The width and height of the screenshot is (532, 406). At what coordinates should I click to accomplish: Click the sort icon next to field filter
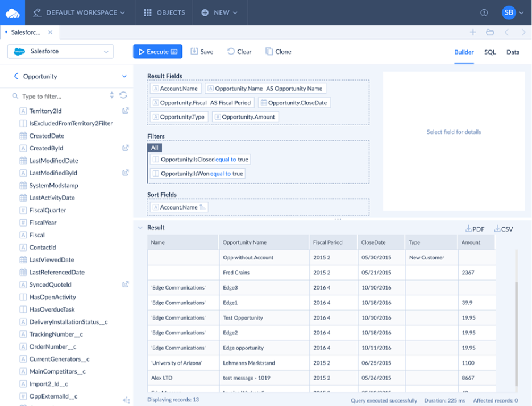[111, 95]
